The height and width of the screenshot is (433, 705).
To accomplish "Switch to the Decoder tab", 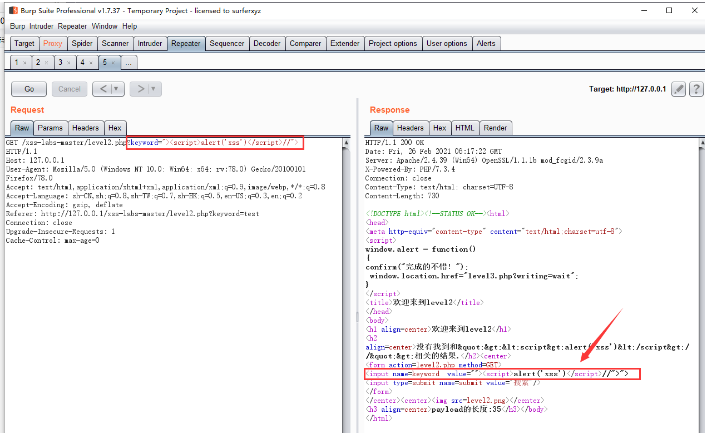I will pyautogui.click(x=267, y=43).
